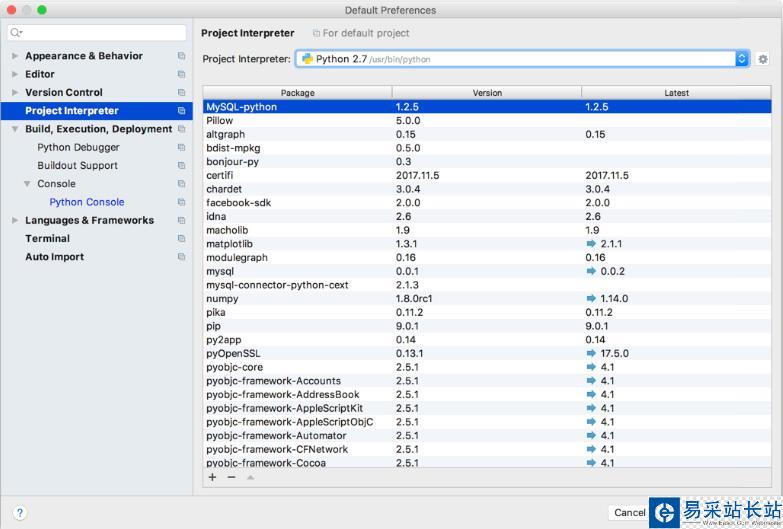Click the Cancel button
The image size is (783, 529).
point(629,512)
